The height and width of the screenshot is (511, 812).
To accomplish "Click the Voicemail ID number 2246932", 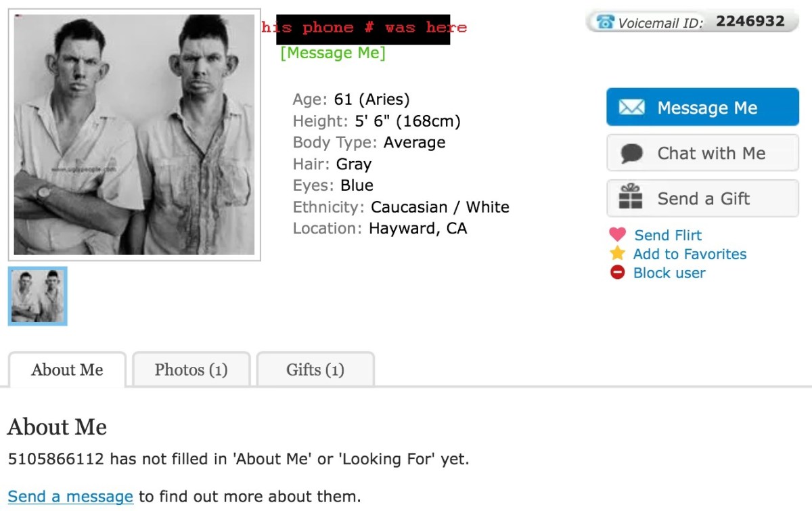I will click(750, 21).
